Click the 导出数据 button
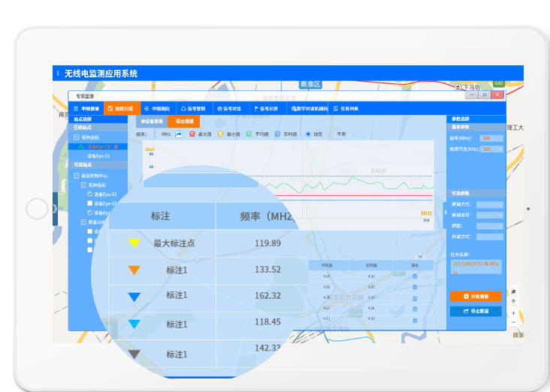550x392 pixels. pyautogui.click(x=476, y=311)
